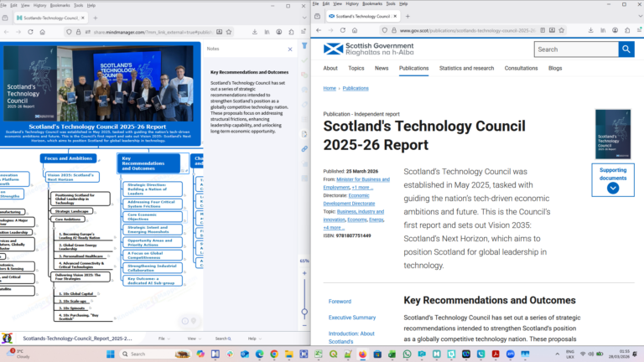Screen dimensions: 644x362
Task: Adjust the map zoom slider handle
Action: pos(304,312)
